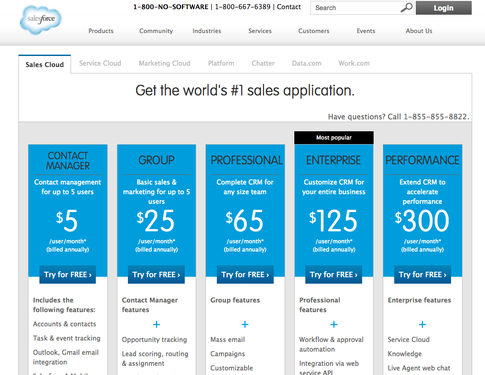
Task: Click Mass email feature
Action: click(228, 340)
